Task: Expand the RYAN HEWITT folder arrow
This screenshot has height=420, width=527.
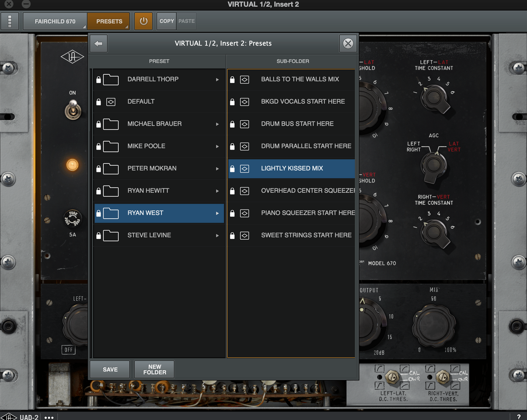Action: pyautogui.click(x=217, y=191)
